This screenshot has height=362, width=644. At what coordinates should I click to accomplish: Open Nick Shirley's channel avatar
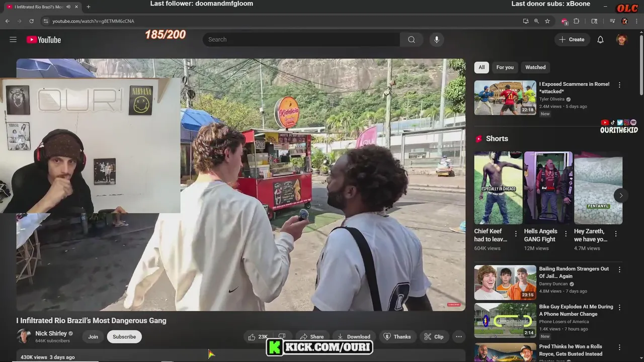click(24, 336)
